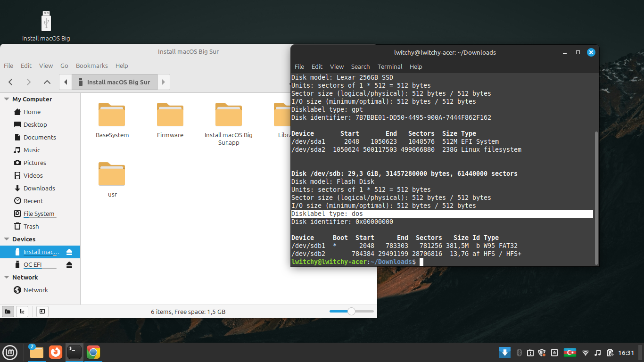Switch sidebar to places view
Viewport: 644px width, 362px height.
tap(8, 312)
